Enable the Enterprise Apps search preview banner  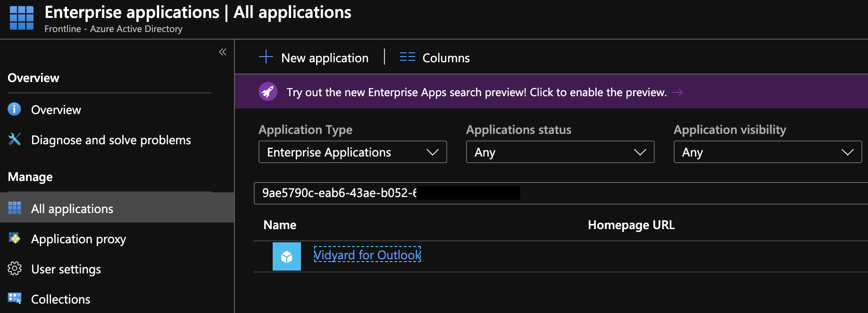pyautogui.click(x=551, y=91)
